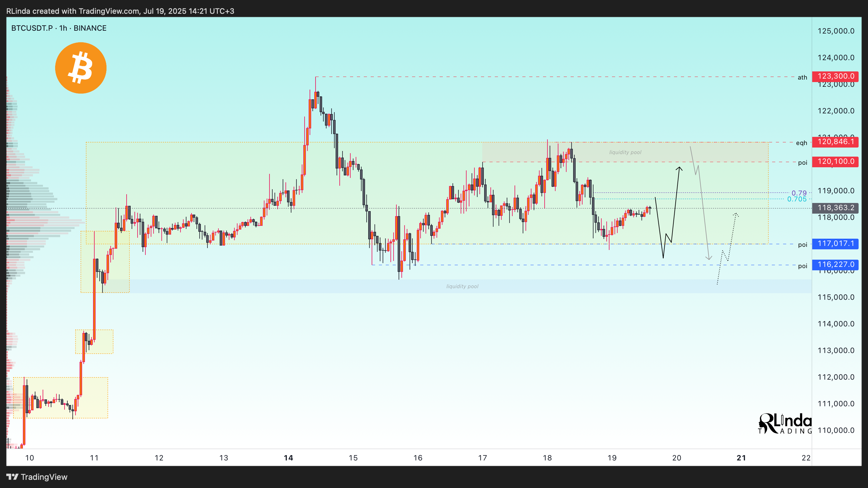Click the TradingView logo at bottom left
Viewport: 868px width, 488px height.
[x=37, y=477]
